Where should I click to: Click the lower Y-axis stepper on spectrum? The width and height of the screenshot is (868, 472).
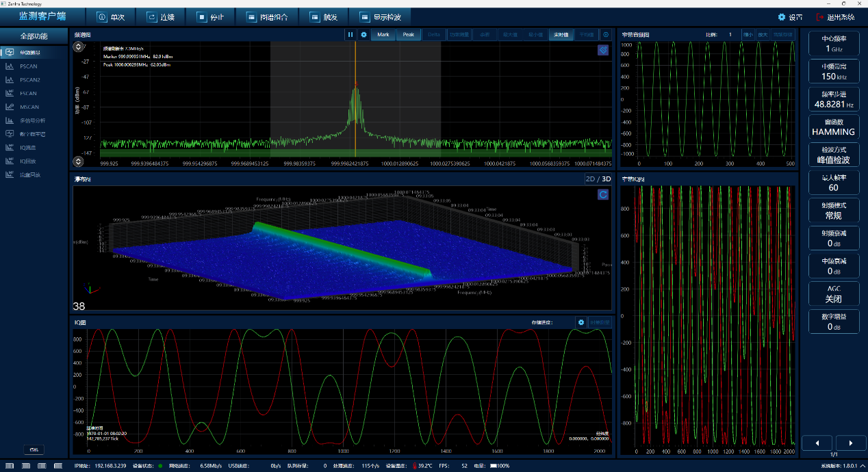click(x=78, y=161)
